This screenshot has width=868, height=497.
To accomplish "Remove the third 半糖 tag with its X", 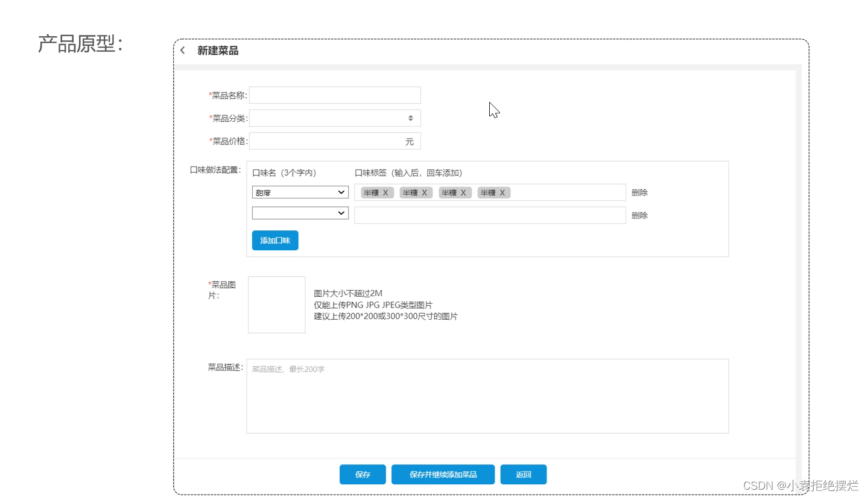I will coord(463,192).
